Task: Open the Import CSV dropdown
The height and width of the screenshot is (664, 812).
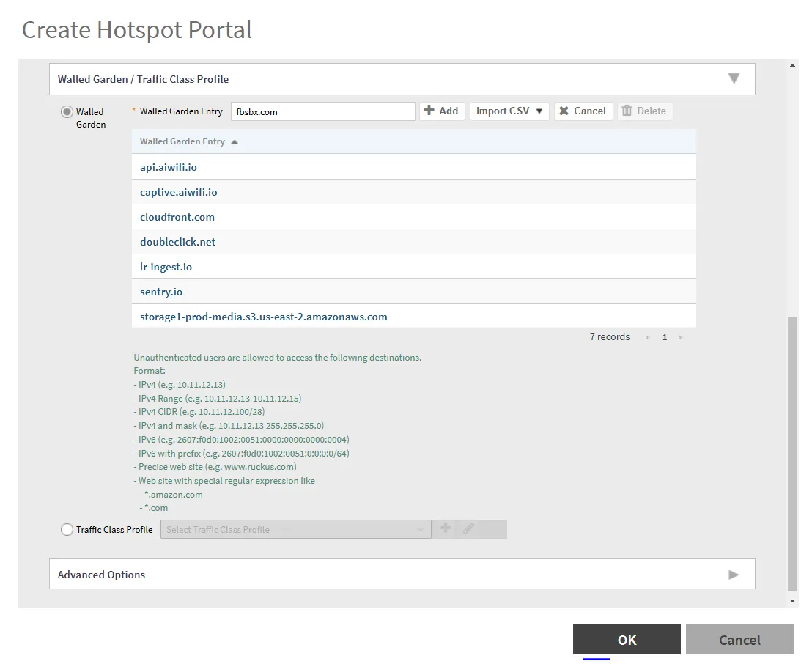Action: 509,111
